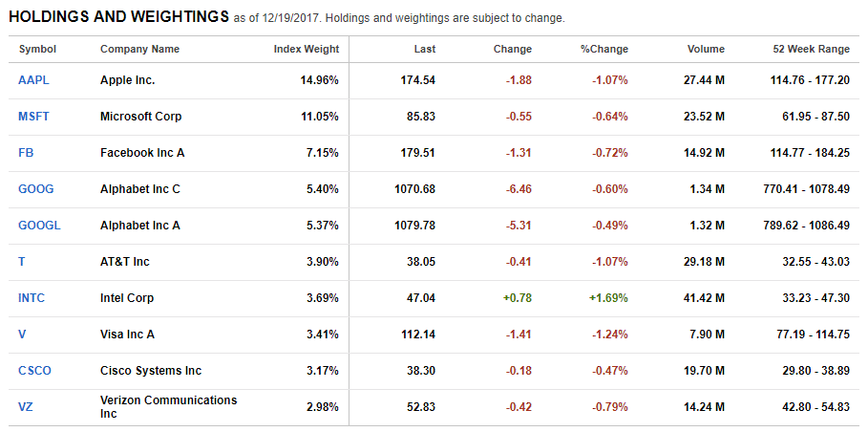
Task: Click the Company Name column header
Action: coord(139,49)
